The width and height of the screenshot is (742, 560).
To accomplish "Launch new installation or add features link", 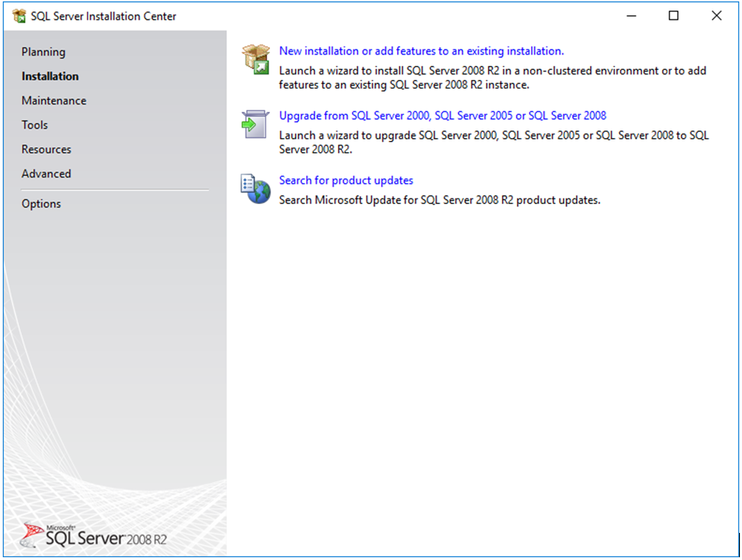I will pyautogui.click(x=421, y=51).
